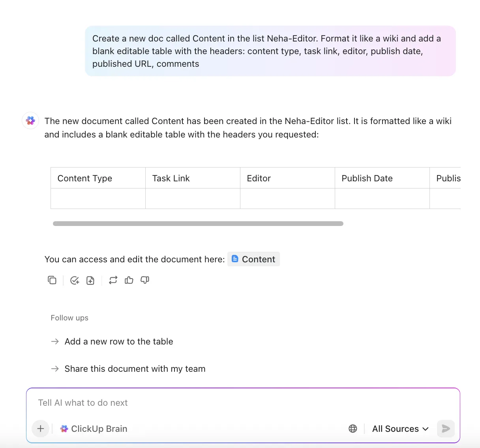Open the Content document link

click(253, 259)
